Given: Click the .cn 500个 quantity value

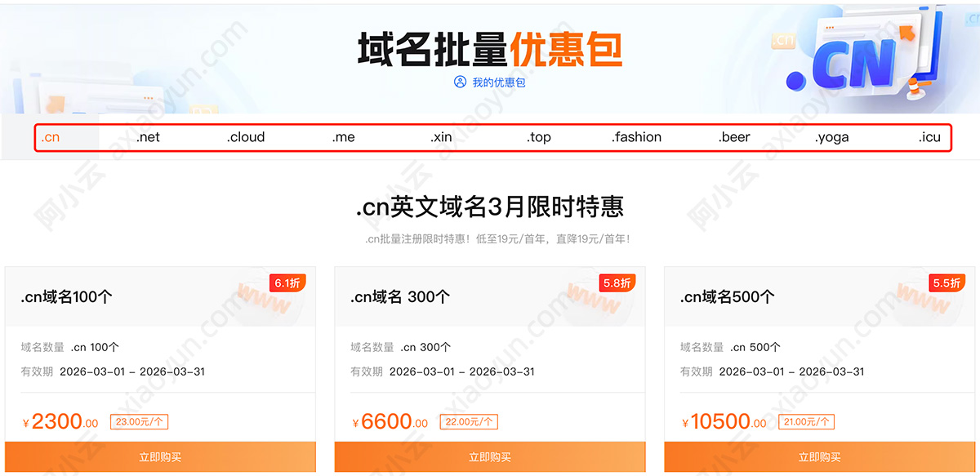Looking at the screenshot, I should coord(755,347).
